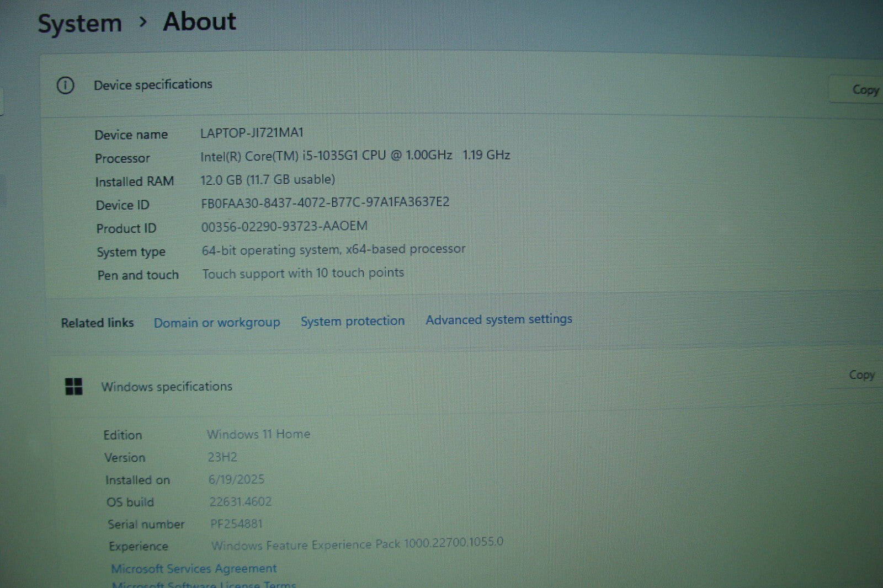Click the installed RAM value 12.0 GB
The width and height of the screenshot is (883, 588).
pos(267,180)
